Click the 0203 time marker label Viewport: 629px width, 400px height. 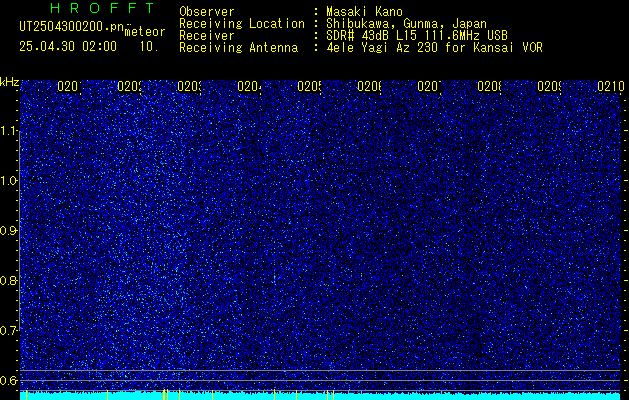pyautogui.click(x=189, y=86)
